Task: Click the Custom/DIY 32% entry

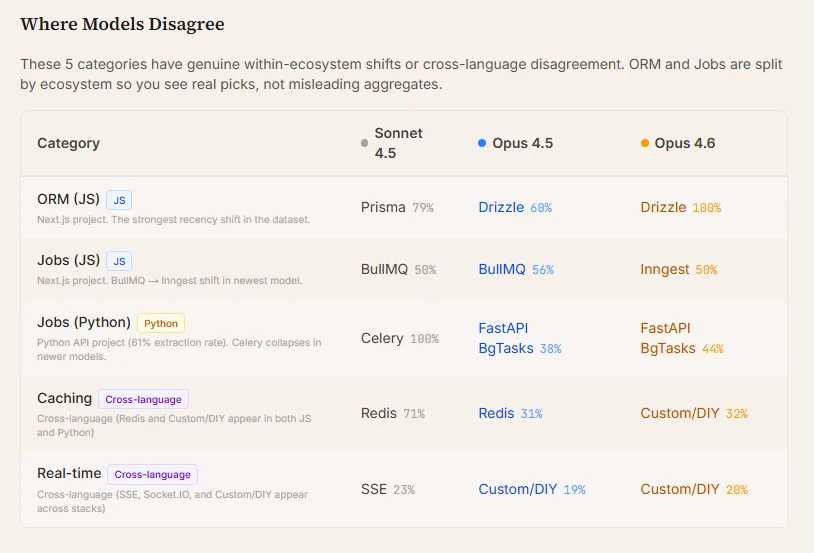Action: [x=694, y=413]
